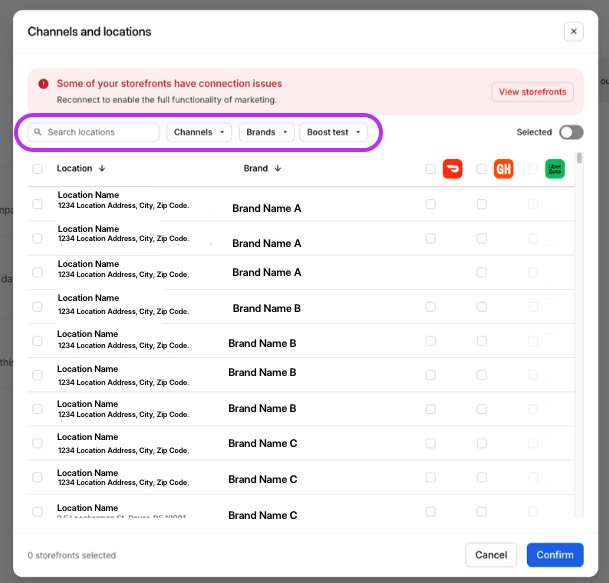Close the Channels and locations dialog
This screenshot has height=583, width=609.
[x=573, y=32]
